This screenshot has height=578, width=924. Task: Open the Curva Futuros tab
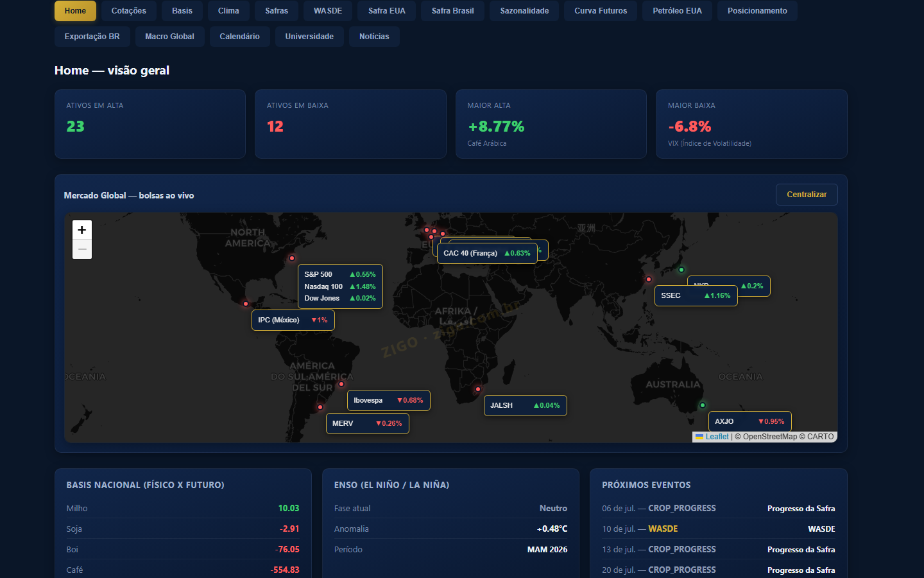point(601,11)
